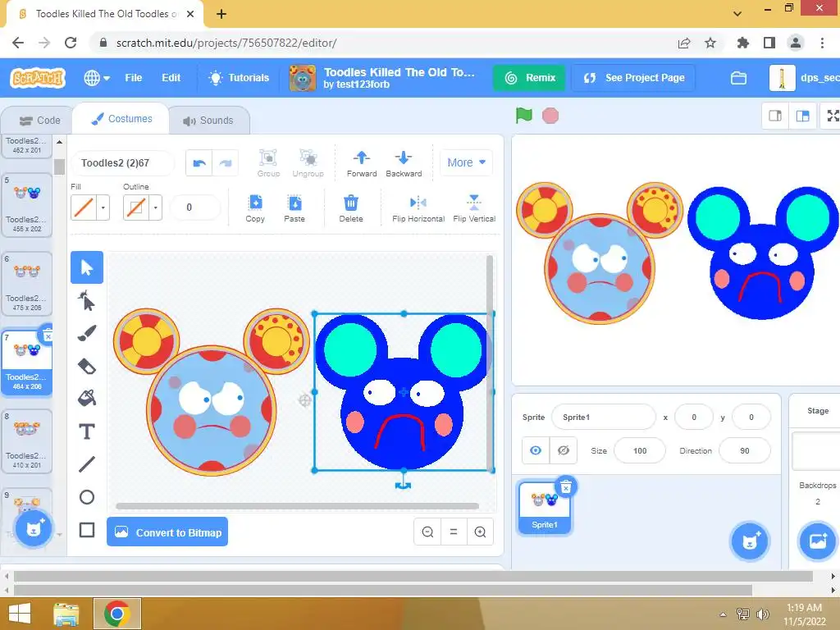Zoom in the paint canvas

pyautogui.click(x=480, y=532)
